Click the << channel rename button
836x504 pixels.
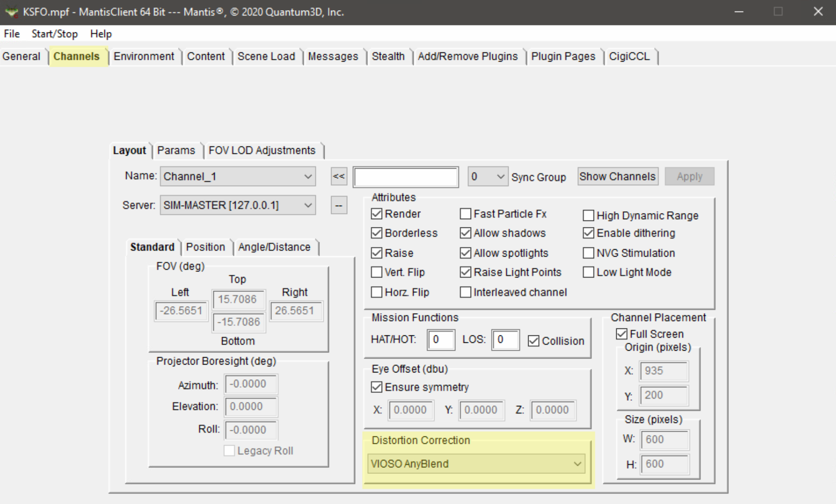coord(338,176)
